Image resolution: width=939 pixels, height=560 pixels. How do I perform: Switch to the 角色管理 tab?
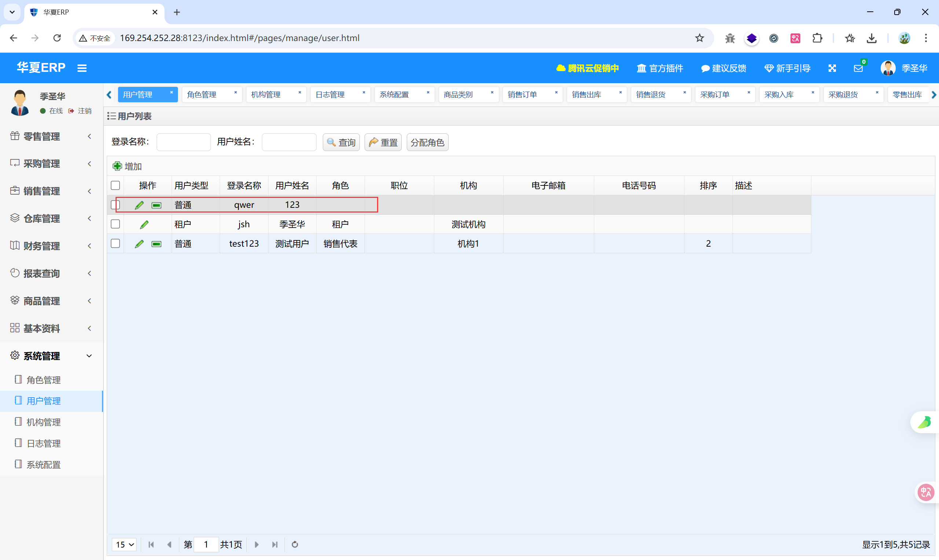tap(202, 95)
